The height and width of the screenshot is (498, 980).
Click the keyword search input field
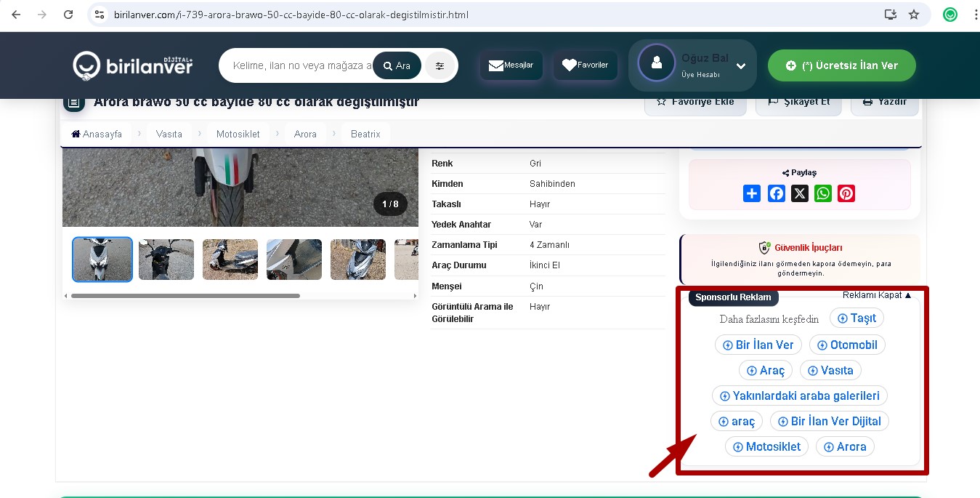(299, 65)
